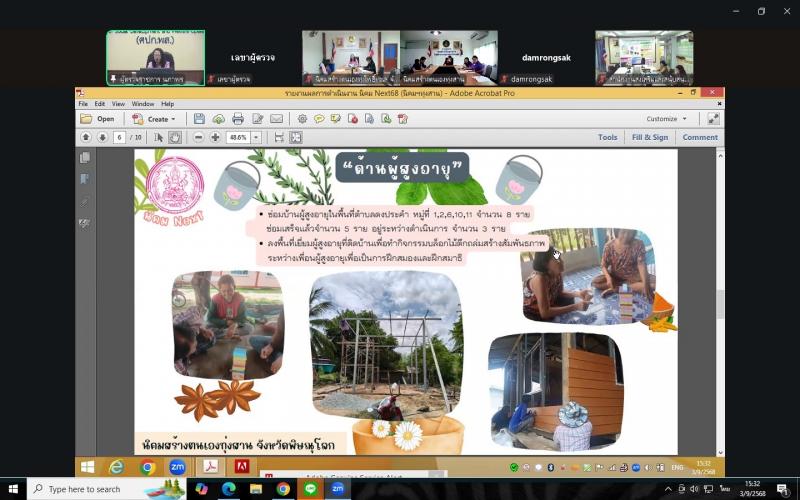Choose the Hand pan tool
Viewport: 800px width, 500px height.
coord(174,137)
